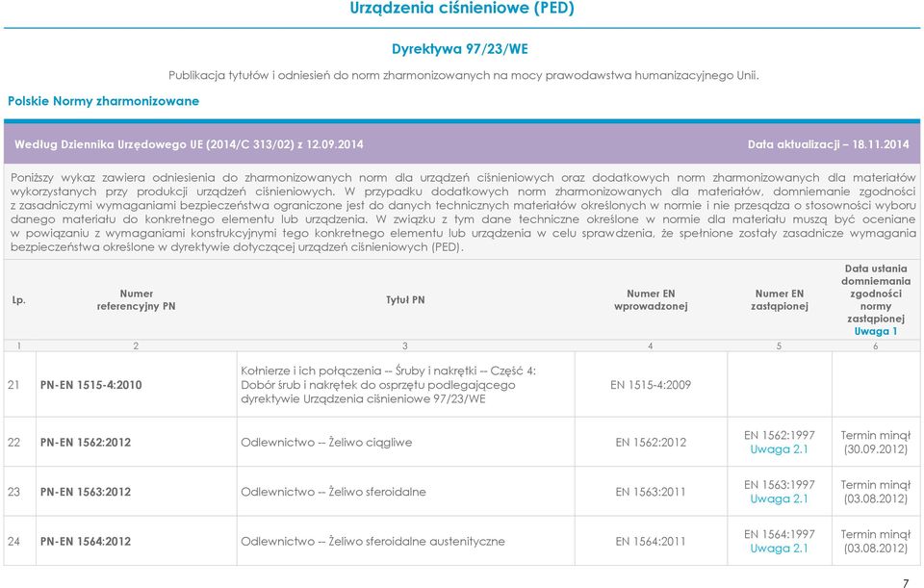Click the 'Publikacja tytułów i odniesień' subtitle line

coord(464,75)
